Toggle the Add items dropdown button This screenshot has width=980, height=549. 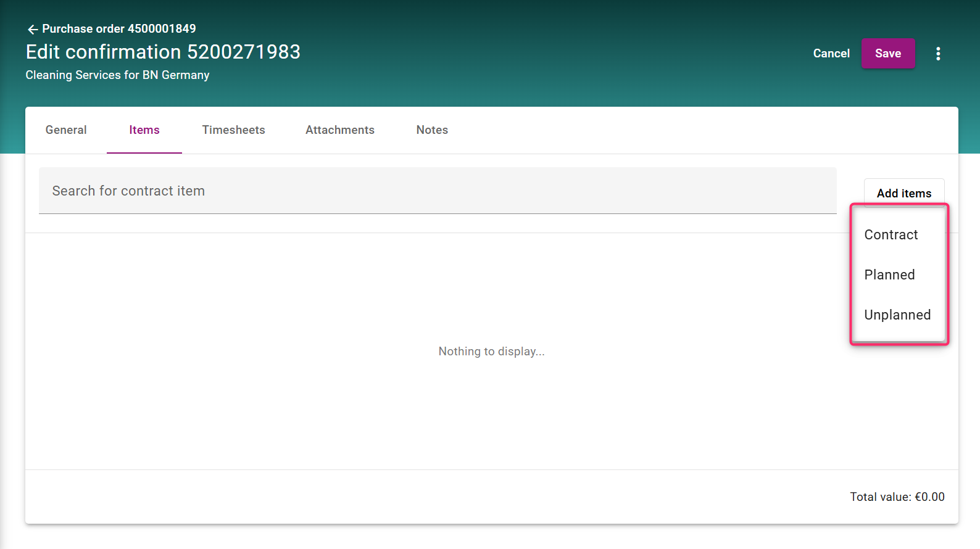[x=903, y=193]
